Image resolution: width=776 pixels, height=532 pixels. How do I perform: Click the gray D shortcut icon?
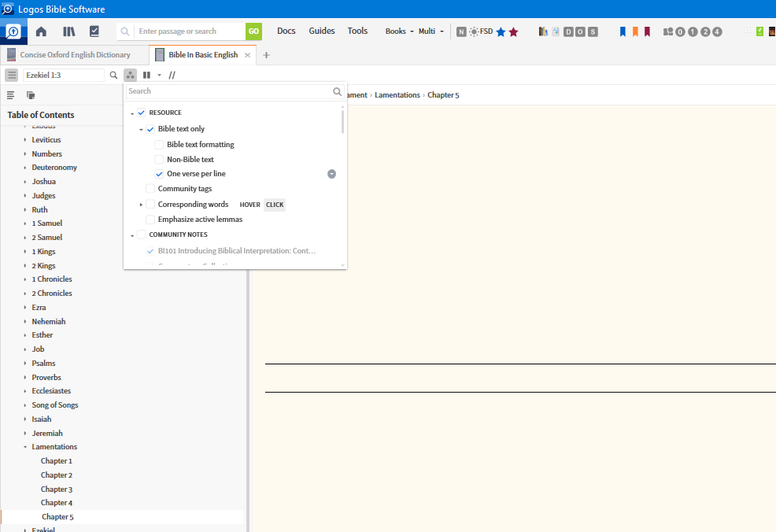(568, 32)
